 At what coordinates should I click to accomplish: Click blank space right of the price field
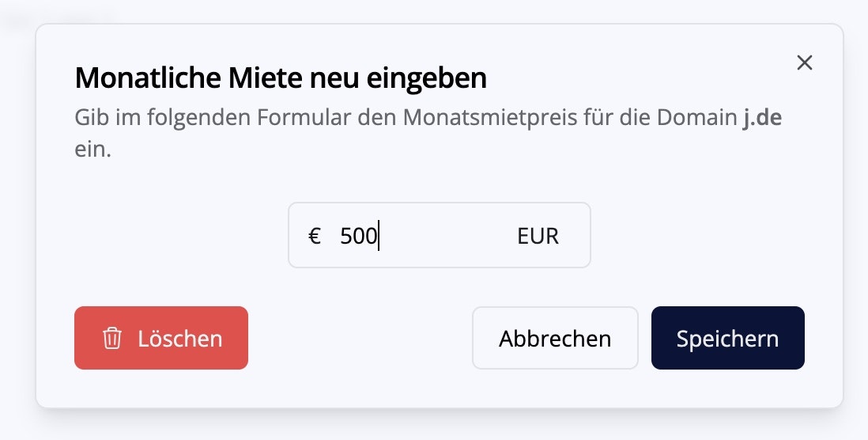point(711,236)
